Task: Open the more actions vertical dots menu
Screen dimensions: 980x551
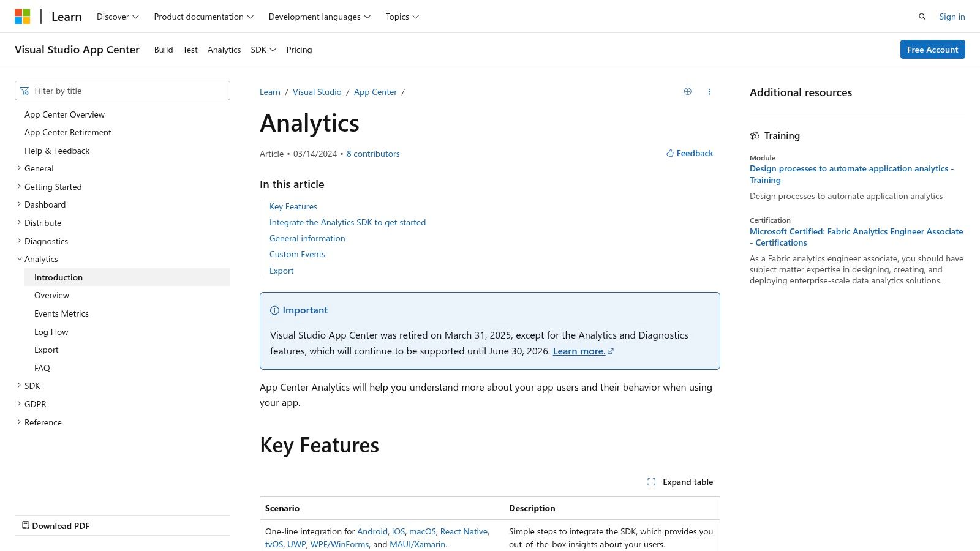Action: 709,92
